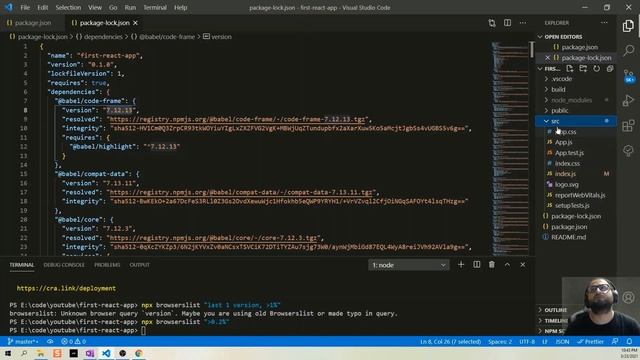Open the notifications bell in status bar
Viewport: 640px width, 360px height.
[x=629, y=341]
